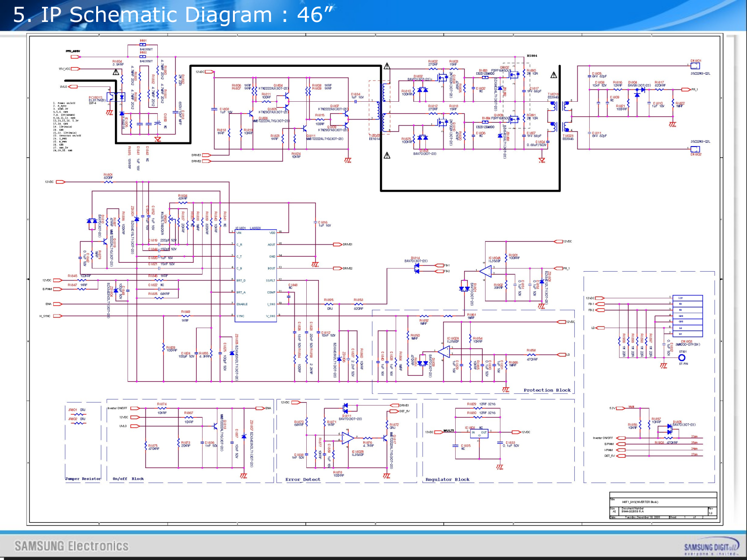The image size is (747, 560).
Task: Click the IC1801 L6506 controller chip body
Action: [256, 275]
